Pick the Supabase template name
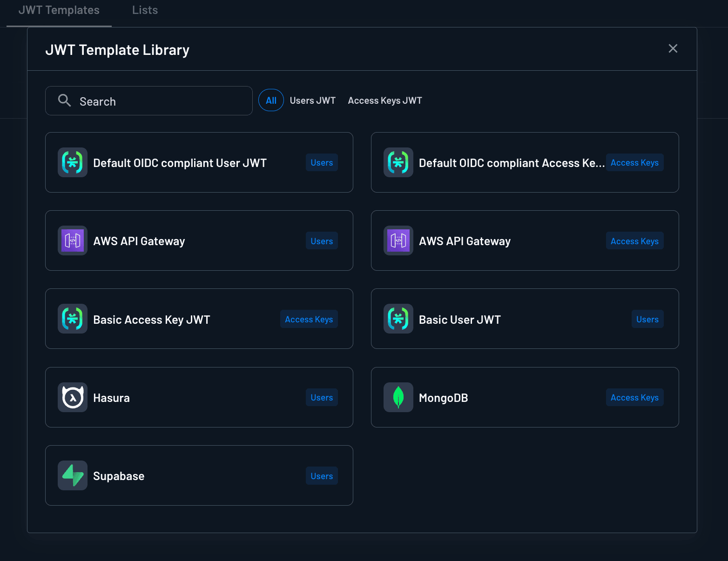Screen dimensions: 728x561 click(x=119, y=476)
